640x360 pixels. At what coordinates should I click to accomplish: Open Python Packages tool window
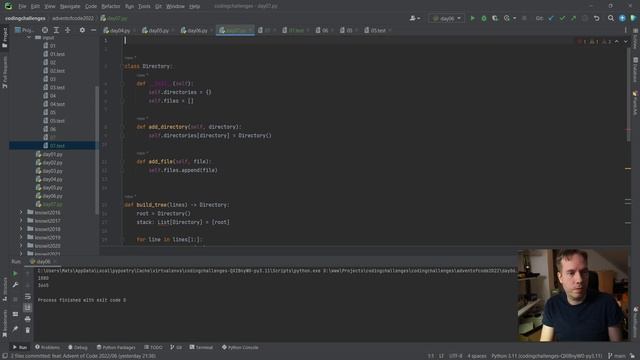coord(116,347)
